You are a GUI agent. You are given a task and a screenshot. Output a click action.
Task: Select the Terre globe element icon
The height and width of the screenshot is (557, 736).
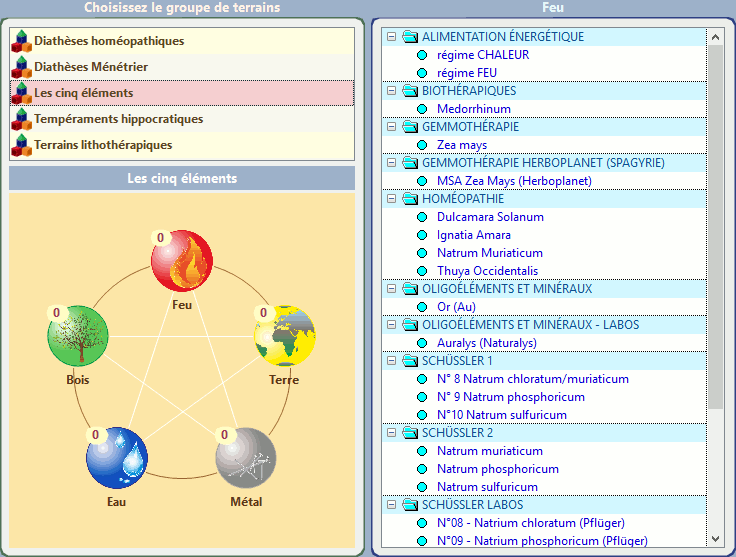coord(284,336)
